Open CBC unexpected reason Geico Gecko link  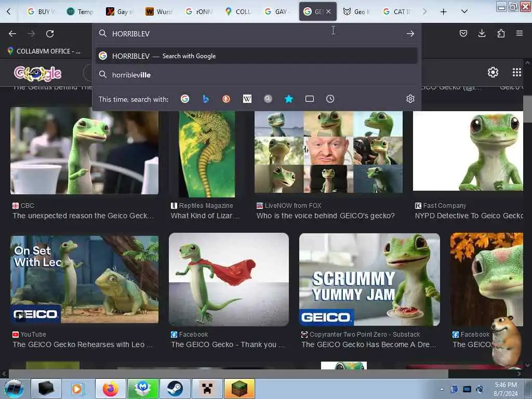[83, 216]
